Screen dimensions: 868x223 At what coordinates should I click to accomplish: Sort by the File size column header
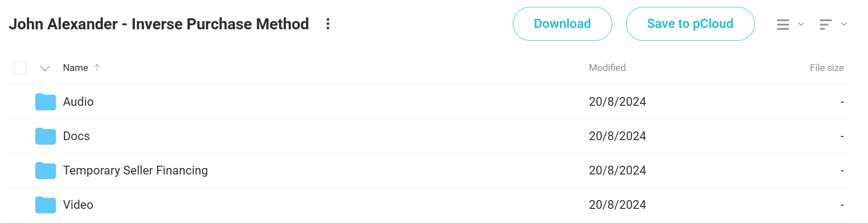(827, 68)
